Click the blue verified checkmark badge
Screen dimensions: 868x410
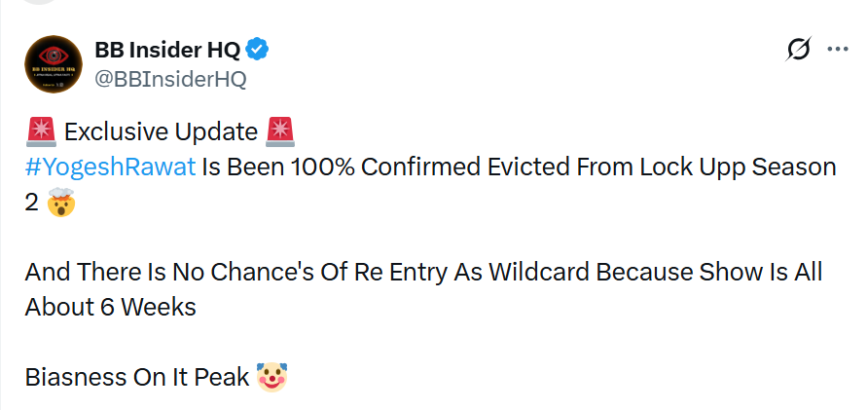coord(257,50)
